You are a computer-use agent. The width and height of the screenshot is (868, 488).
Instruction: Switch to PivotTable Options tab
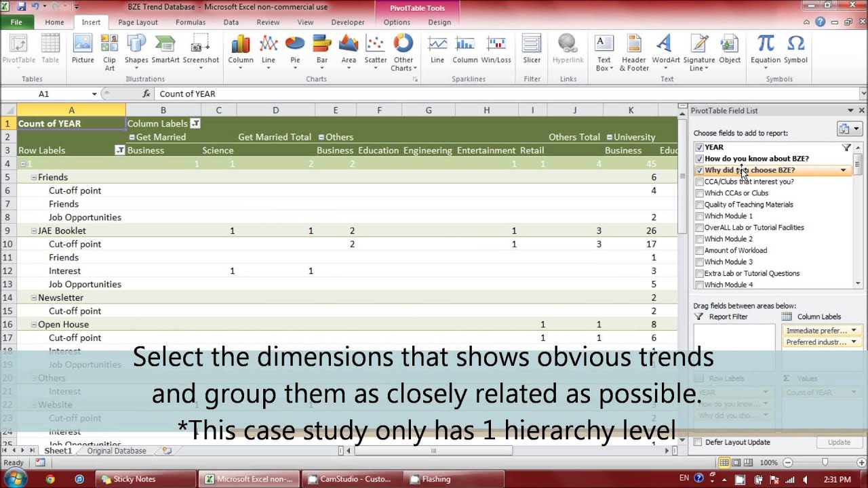(x=397, y=22)
